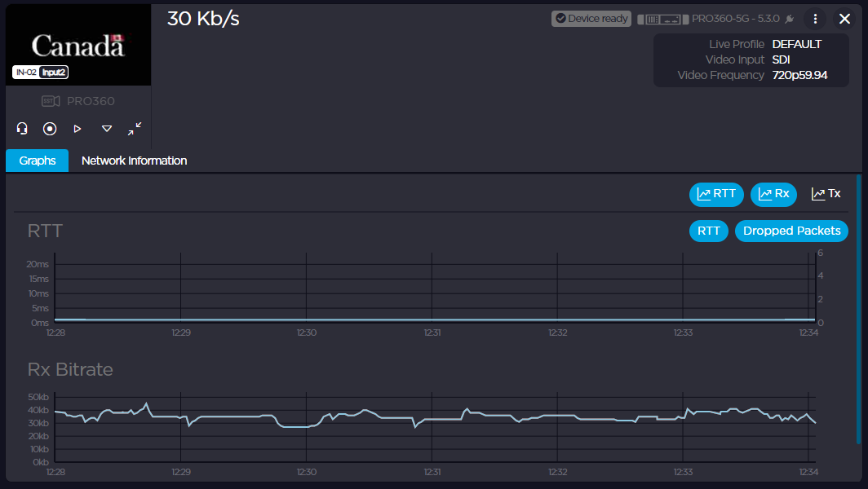The width and height of the screenshot is (868, 489).
Task: Click the Canada video preview thumbnail
Action: pos(77,46)
